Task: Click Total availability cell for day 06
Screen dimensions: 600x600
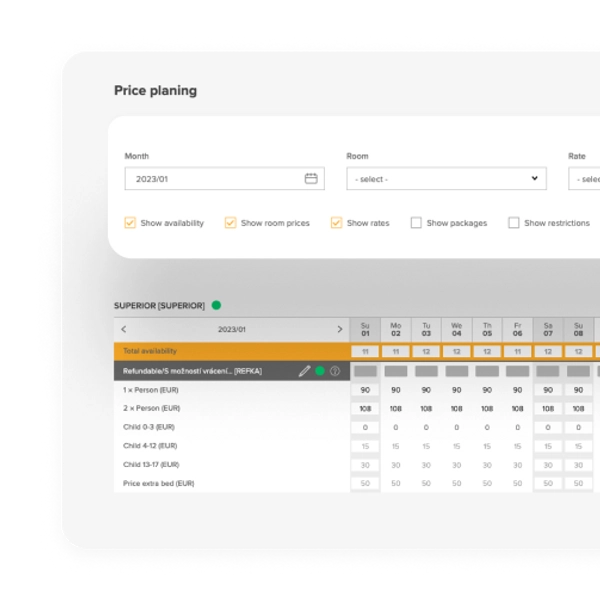Action: click(x=517, y=352)
